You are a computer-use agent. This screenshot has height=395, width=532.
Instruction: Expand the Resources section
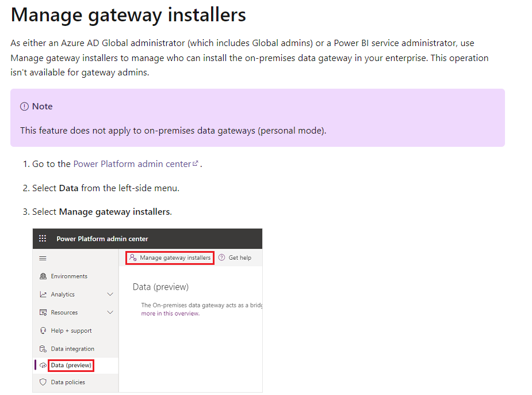click(x=110, y=312)
